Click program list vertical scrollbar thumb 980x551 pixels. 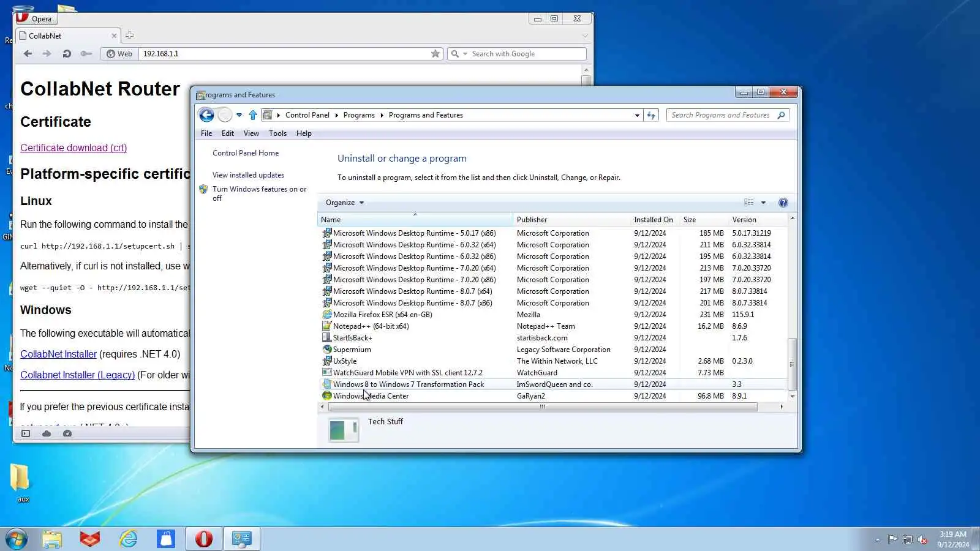792,364
